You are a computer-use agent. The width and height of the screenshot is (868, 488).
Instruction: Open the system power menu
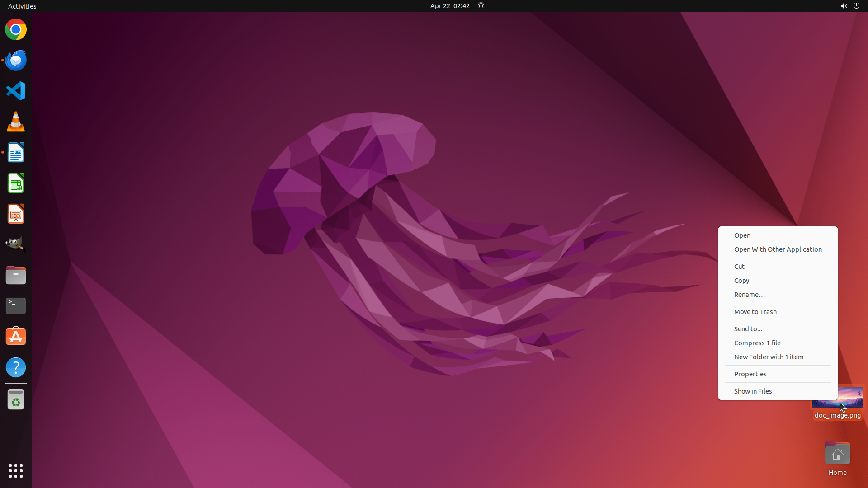click(x=856, y=6)
